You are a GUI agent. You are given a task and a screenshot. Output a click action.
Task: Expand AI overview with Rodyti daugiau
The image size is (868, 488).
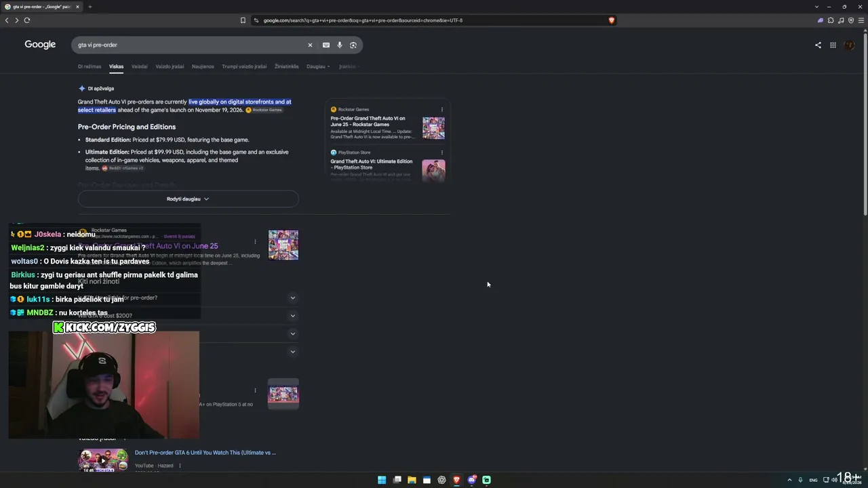point(188,199)
